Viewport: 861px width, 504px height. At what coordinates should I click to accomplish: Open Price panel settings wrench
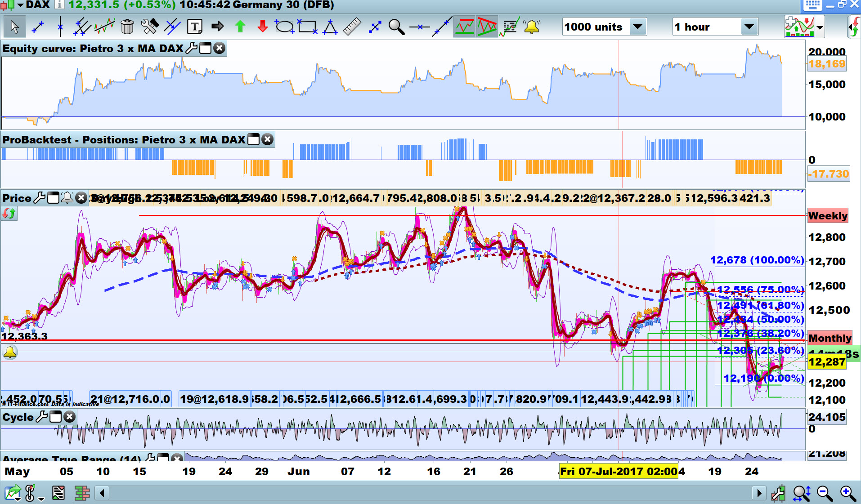tap(40, 198)
